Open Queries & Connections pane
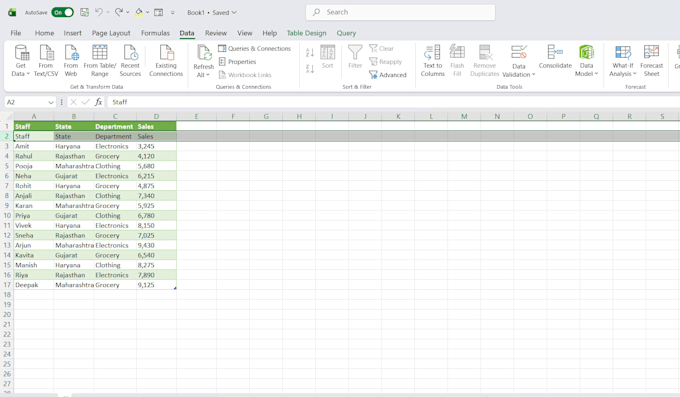This screenshot has width=680, height=397. (255, 49)
